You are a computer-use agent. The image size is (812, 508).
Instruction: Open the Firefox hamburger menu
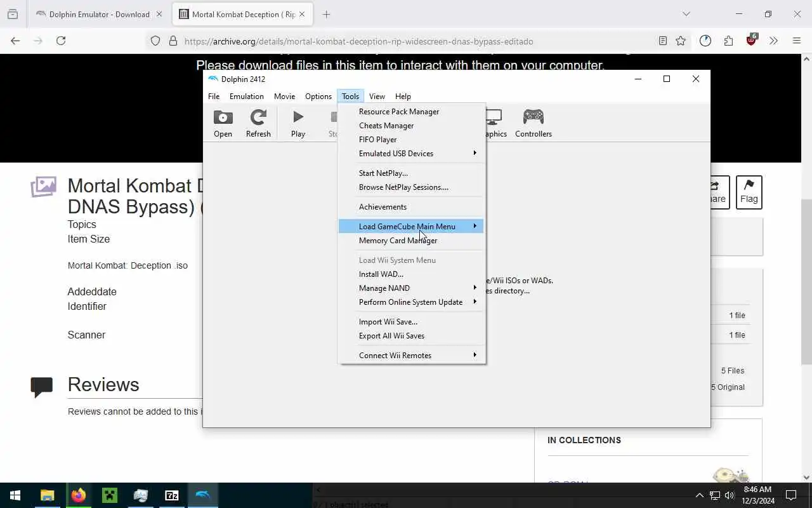click(797, 41)
